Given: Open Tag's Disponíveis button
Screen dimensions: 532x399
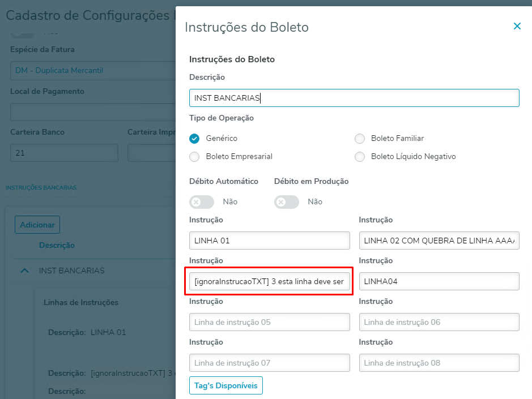Looking at the screenshot, I should coord(226,386).
